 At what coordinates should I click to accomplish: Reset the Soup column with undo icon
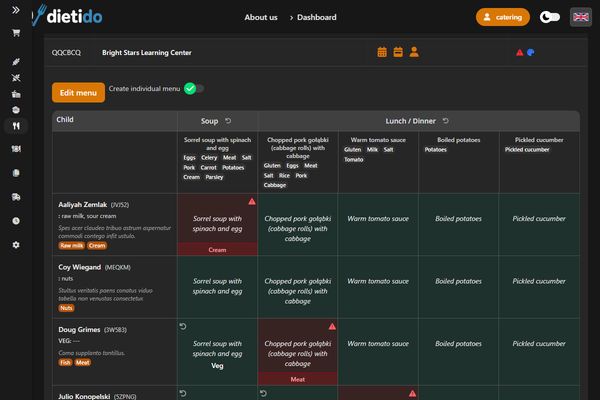tap(228, 121)
